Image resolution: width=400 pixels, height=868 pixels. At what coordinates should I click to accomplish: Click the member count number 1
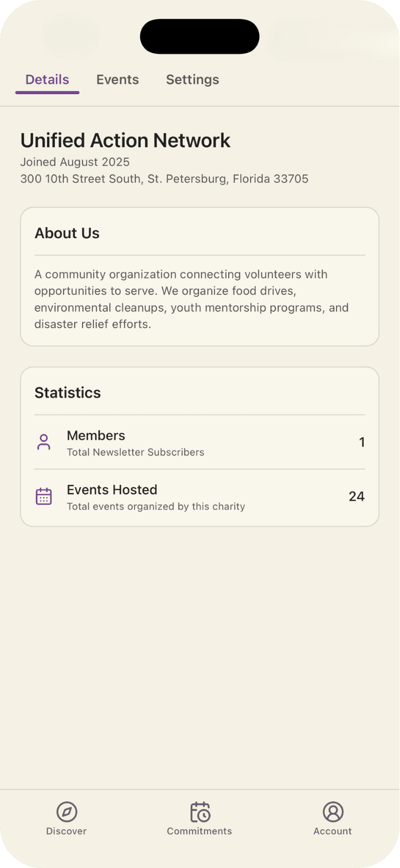point(362,442)
